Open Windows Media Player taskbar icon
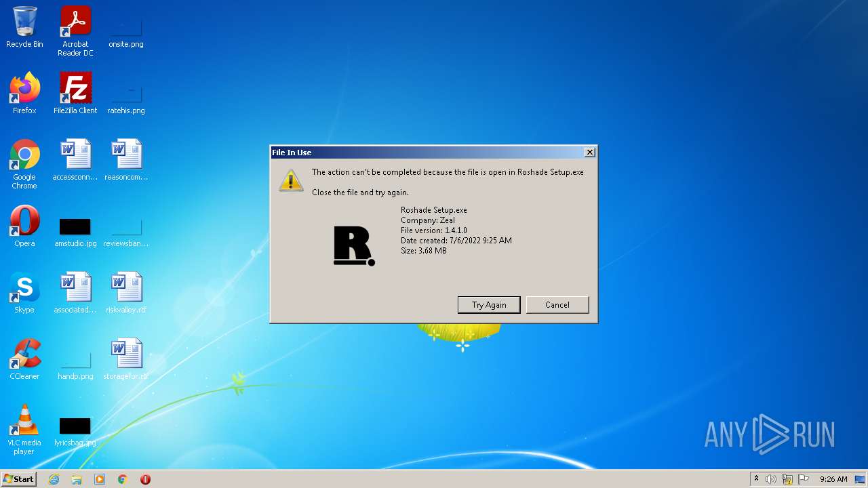868x488 pixels. coord(100,479)
